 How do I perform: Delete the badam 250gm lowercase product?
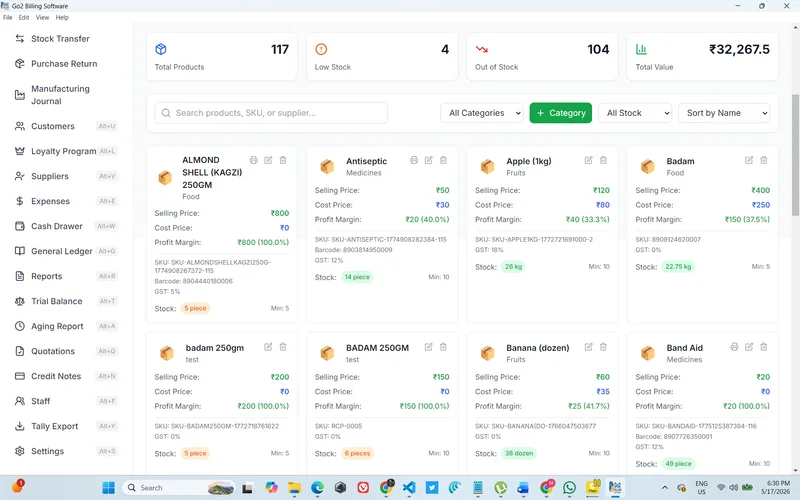pyautogui.click(x=283, y=347)
